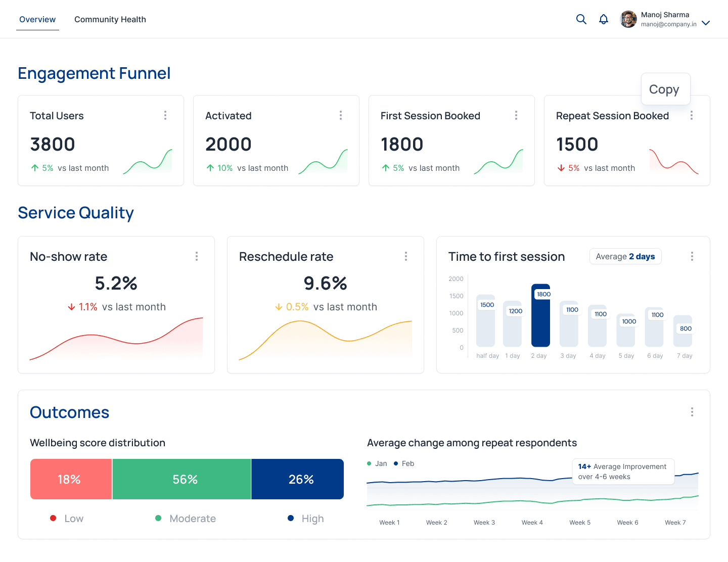Viewport: 728px width, 562px height.
Task: Open the search icon in header
Action: tap(581, 19)
